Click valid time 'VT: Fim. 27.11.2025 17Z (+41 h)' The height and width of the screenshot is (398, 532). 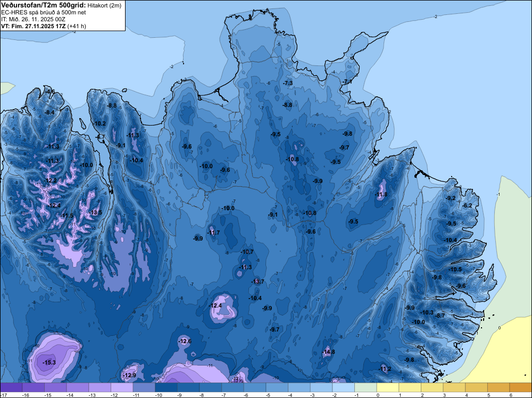(44, 26)
